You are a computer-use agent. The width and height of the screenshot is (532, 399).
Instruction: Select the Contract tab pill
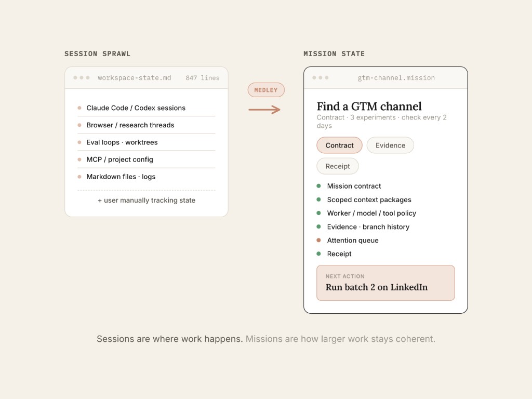coord(339,145)
